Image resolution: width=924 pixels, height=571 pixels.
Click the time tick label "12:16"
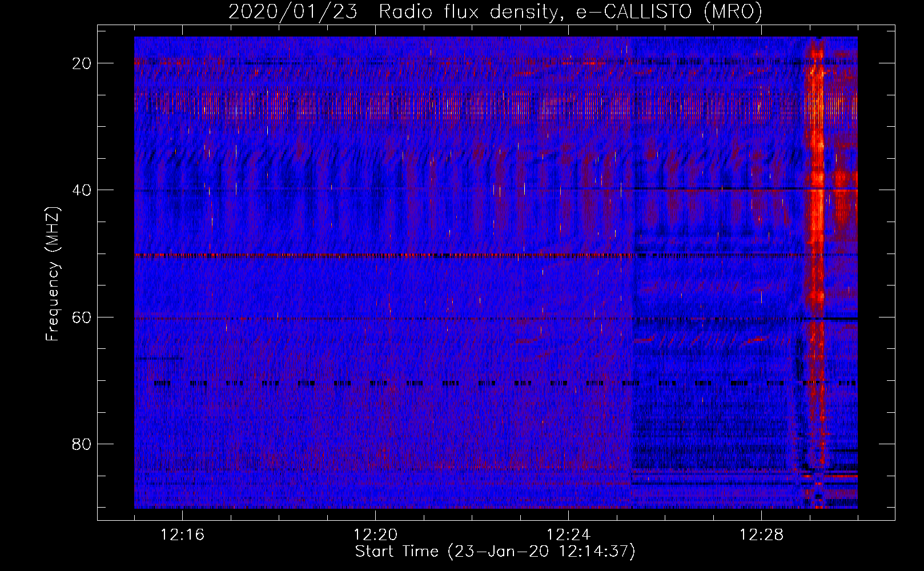point(182,535)
